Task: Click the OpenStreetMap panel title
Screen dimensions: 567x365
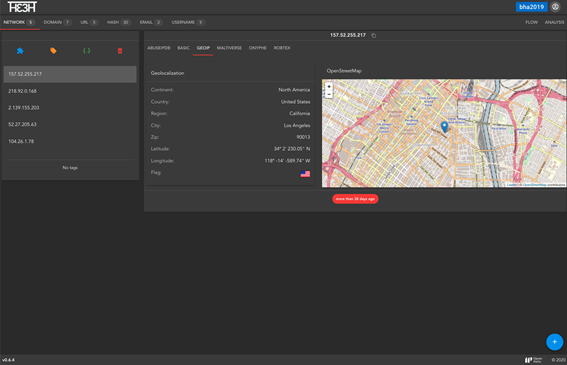Action: click(x=344, y=71)
